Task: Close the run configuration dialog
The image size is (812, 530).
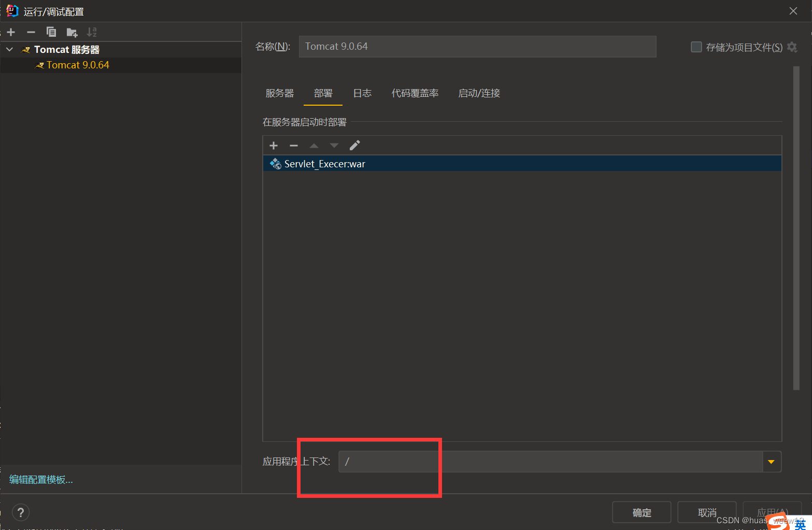Action: tap(793, 11)
